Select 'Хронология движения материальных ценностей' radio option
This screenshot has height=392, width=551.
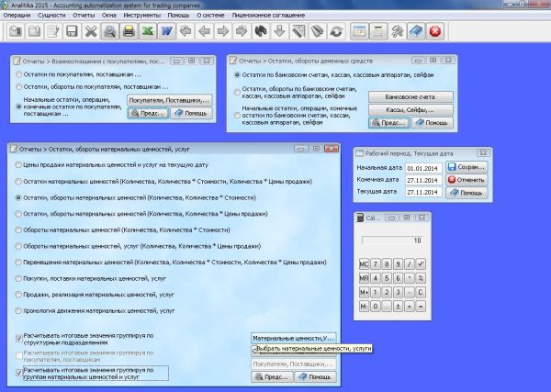click(19, 311)
